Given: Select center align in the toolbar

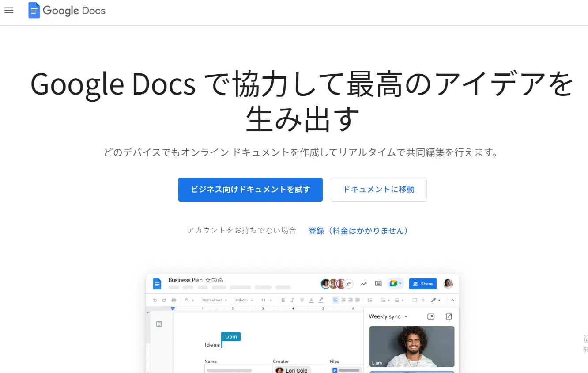Looking at the screenshot, I should [x=343, y=300].
